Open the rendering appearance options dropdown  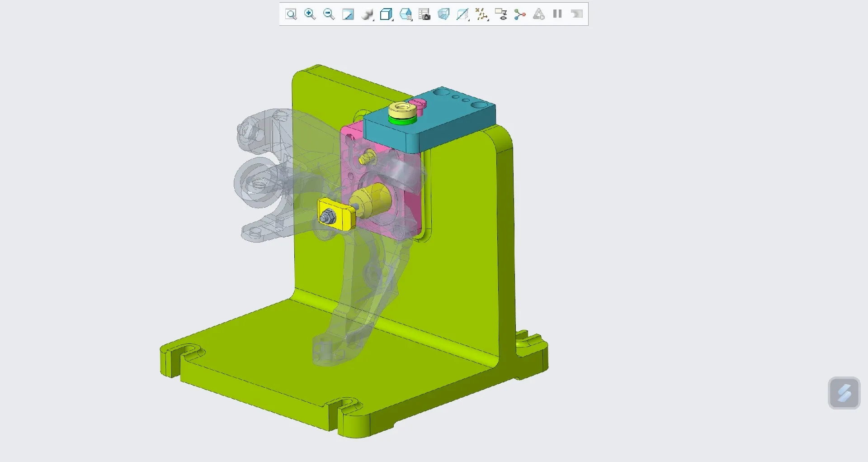coord(368,14)
